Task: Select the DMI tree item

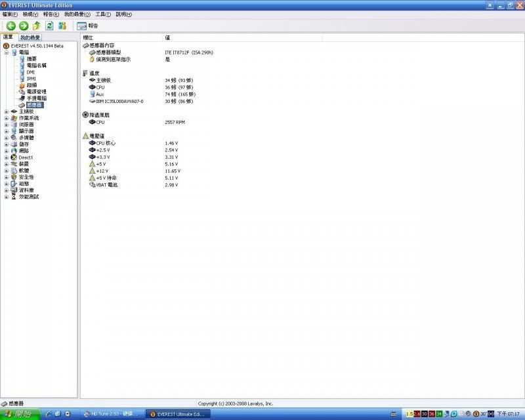Action: click(x=30, y=72)
